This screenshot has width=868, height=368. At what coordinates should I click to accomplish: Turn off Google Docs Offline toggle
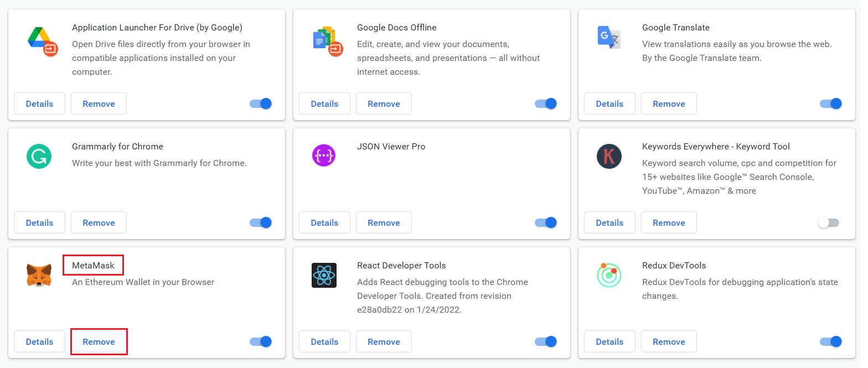[546, 103]
